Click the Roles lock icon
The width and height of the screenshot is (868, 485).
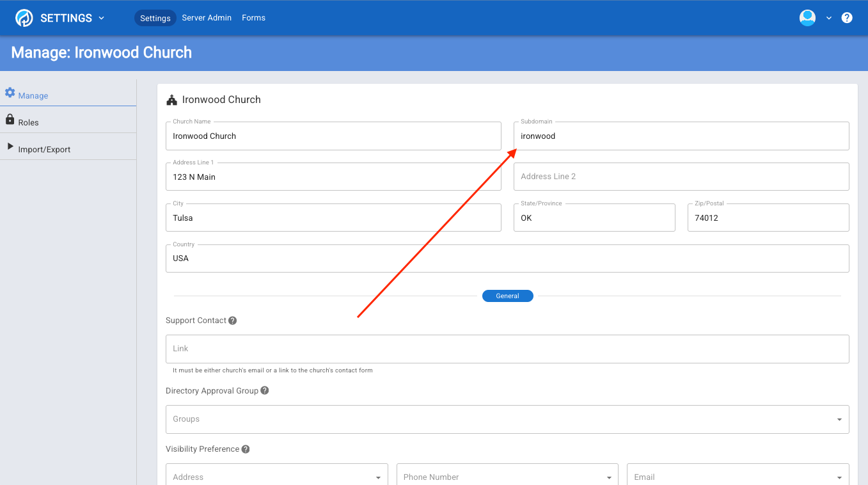point(10,120)
